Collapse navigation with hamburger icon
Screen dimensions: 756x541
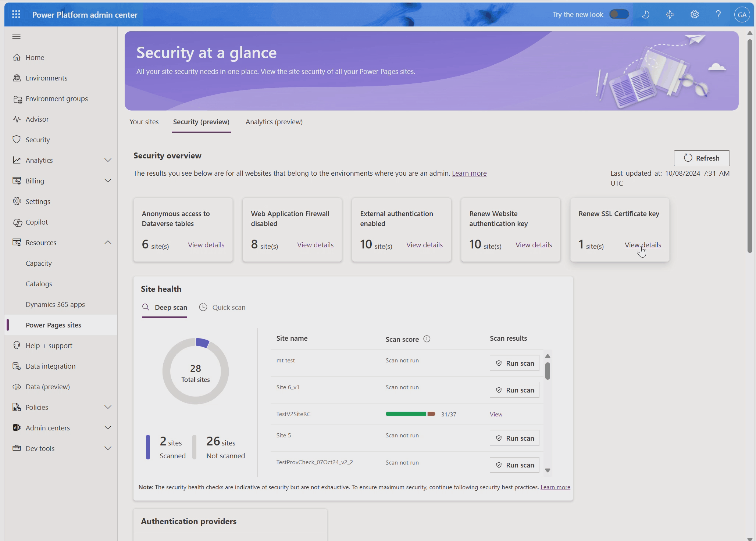tap(17, 36)
